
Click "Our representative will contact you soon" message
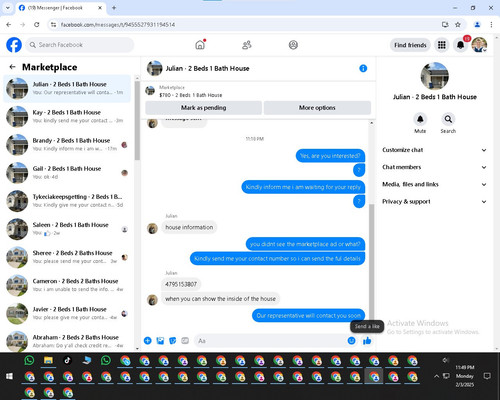click(x=309, y=316)
